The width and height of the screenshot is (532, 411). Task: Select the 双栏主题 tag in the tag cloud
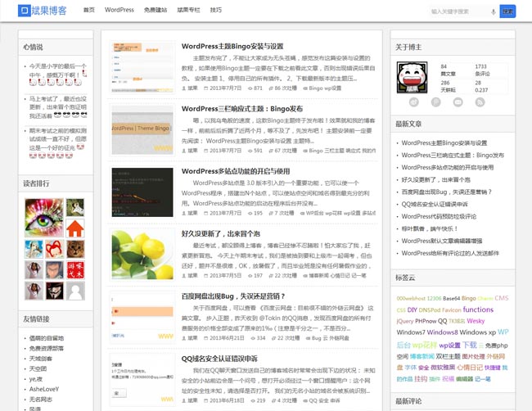coord(448,356)
